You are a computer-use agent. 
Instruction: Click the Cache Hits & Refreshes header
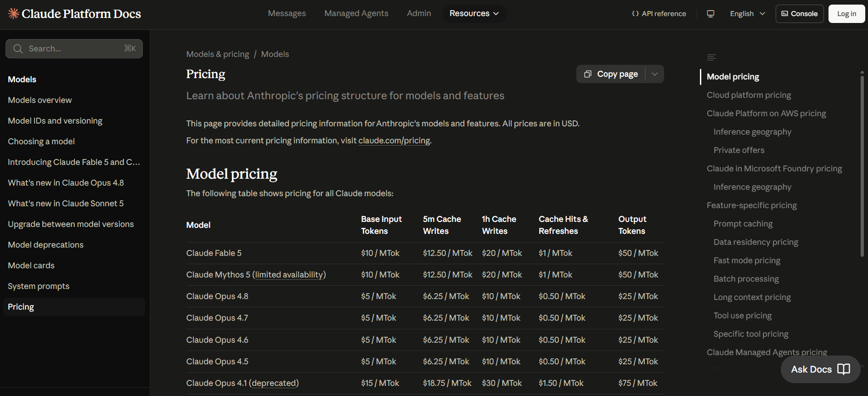pos(563,225)
